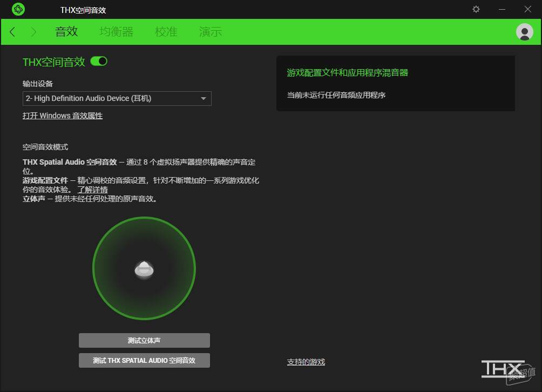This screenshot has height=392, width=542.
Task: Open settings with the gear icon
Action: 476,9
